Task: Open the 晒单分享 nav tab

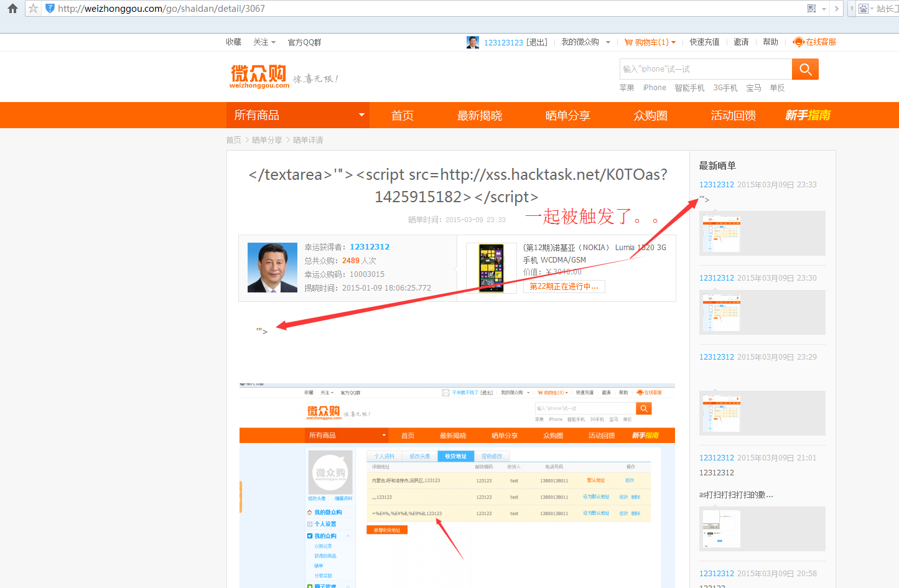Action: click(x=567, y=115)
